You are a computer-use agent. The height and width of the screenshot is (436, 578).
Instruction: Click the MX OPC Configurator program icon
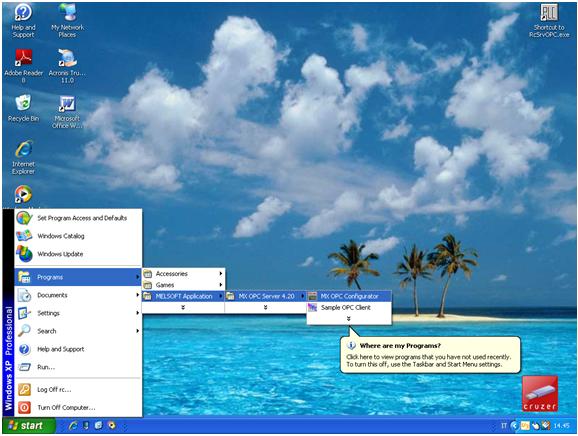(x=312, y=296)
